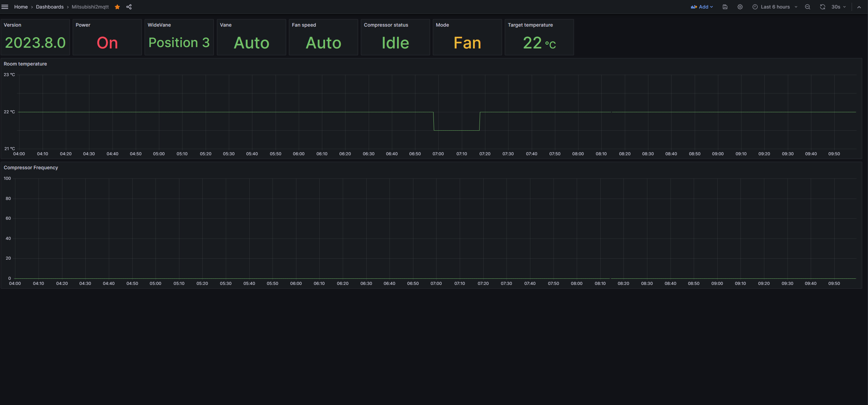Open Compressor Frequency panel menu title
This screenshot has height=405, width=868.
[31, 168]
